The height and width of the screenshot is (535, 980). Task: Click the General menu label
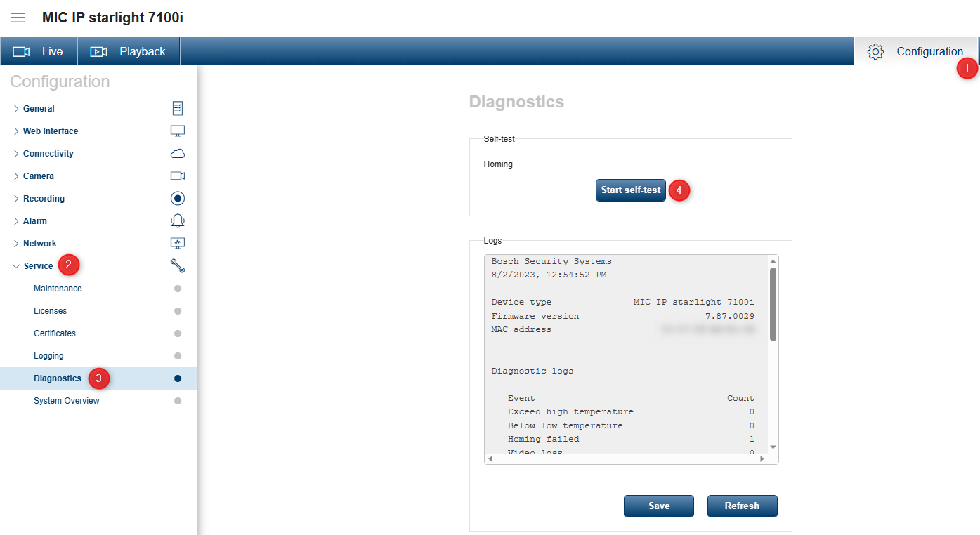[x=39, y=109]
